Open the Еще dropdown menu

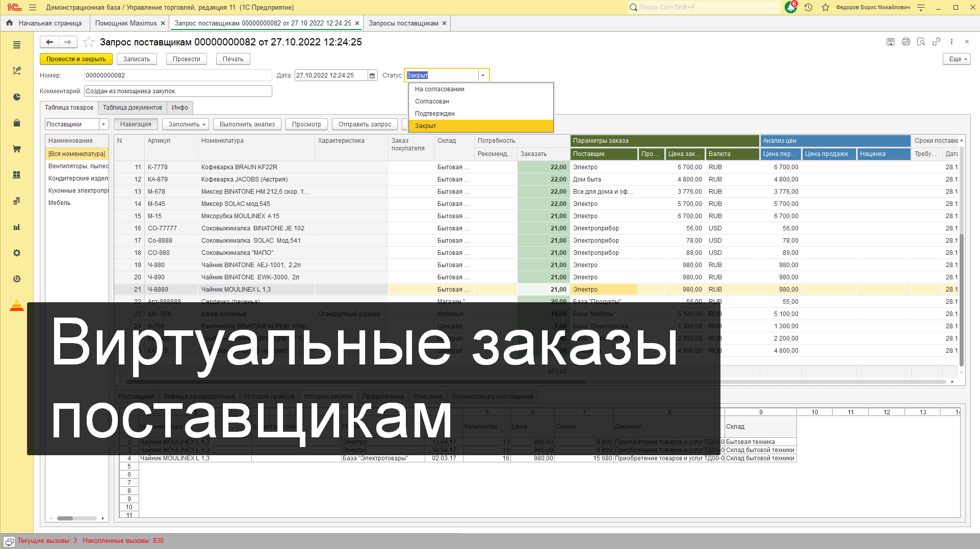(x=957, y=59)
